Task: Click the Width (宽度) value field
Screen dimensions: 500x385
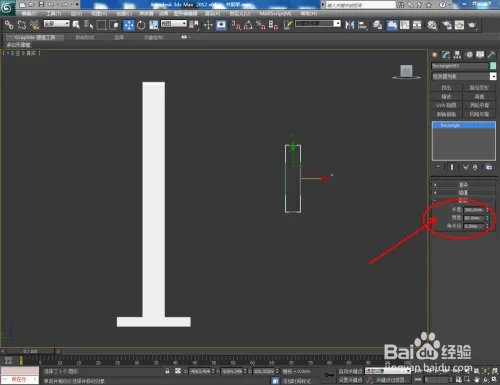Action: tap(474, 218)
